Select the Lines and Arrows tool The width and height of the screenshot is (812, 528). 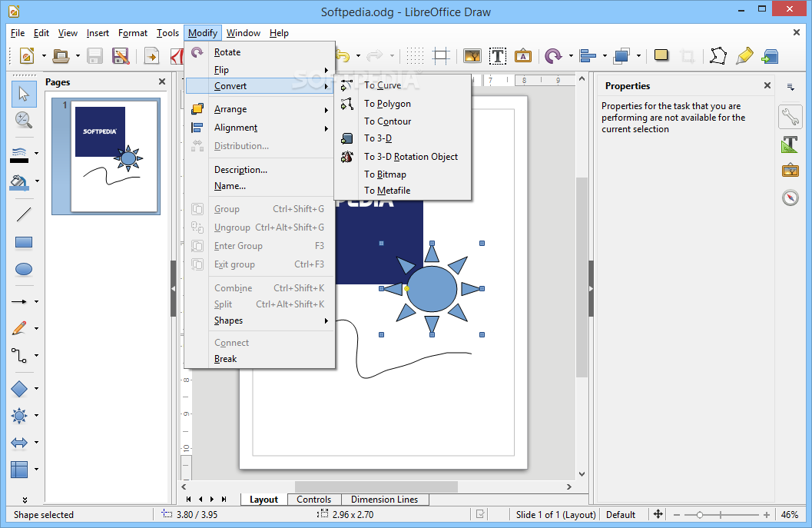19,301
